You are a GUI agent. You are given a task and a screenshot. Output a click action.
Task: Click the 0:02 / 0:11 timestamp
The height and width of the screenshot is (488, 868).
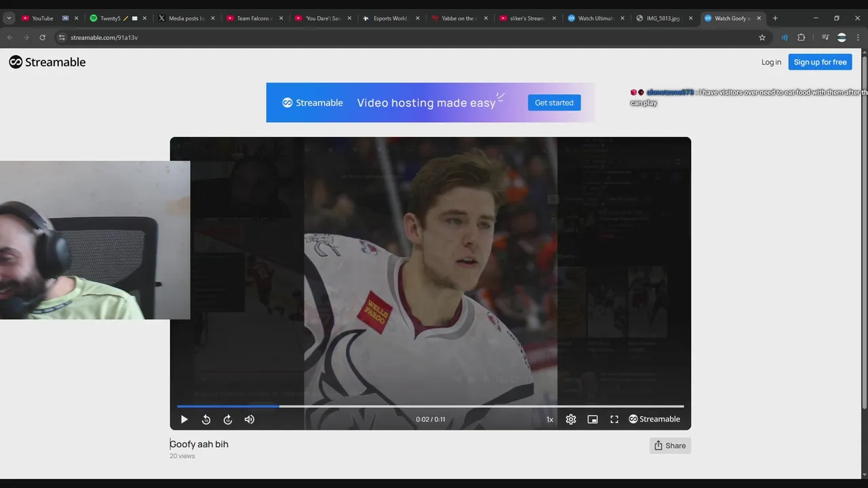pos(431,420)
